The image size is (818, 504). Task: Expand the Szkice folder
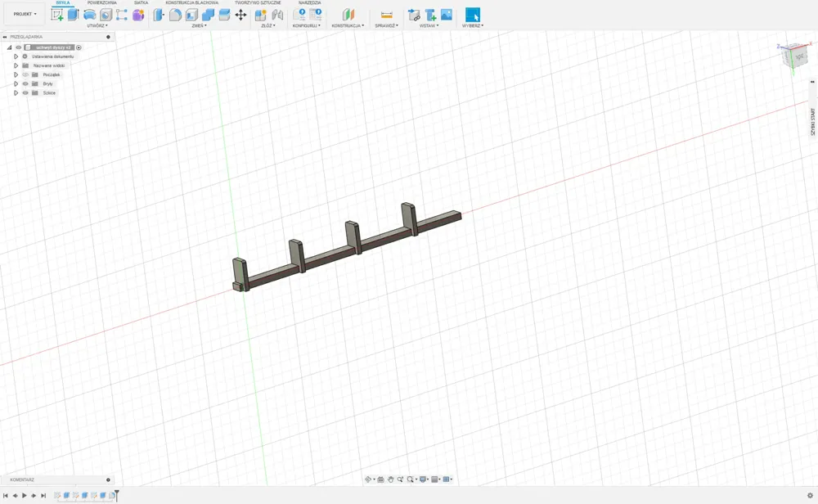[x=16, y=93]
